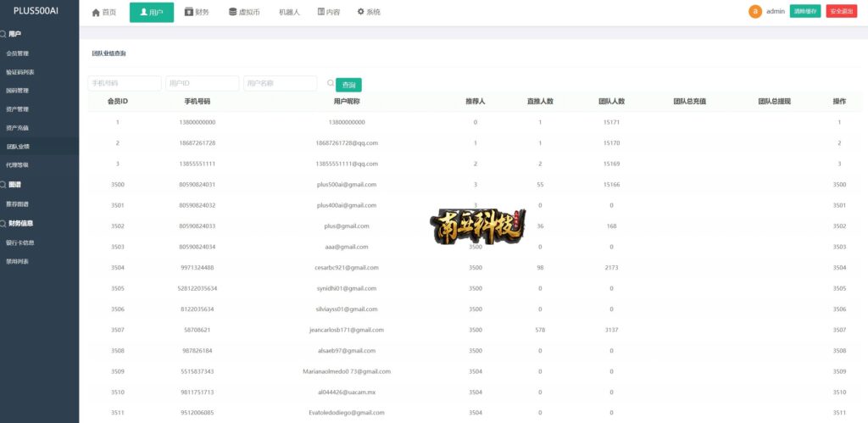Viewport: 868px width, 423px height.
Task: Focus the 手机号码 search input
Action: click(125, 83)
